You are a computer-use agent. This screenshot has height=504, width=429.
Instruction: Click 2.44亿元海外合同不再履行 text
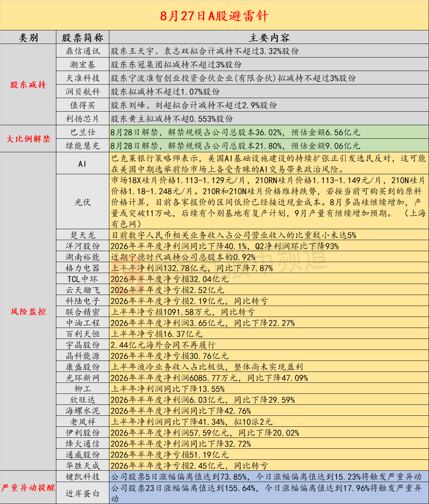pos(163,345)
